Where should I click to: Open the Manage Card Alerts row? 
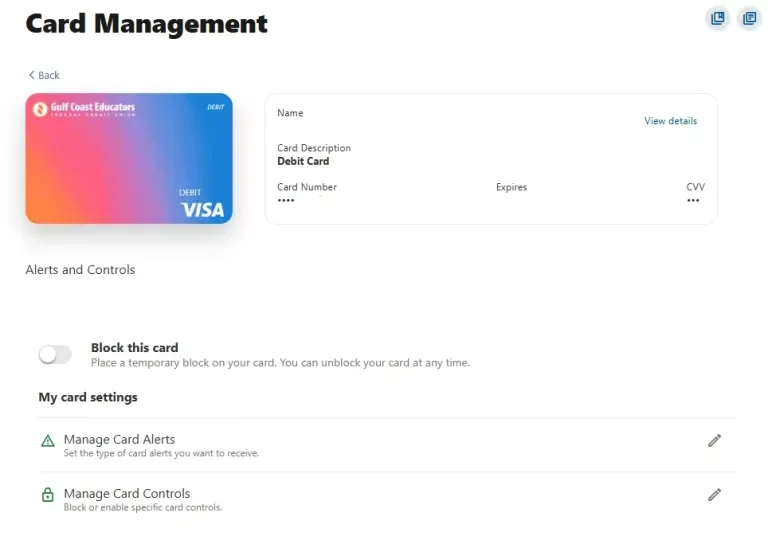[x=387, y=445]
